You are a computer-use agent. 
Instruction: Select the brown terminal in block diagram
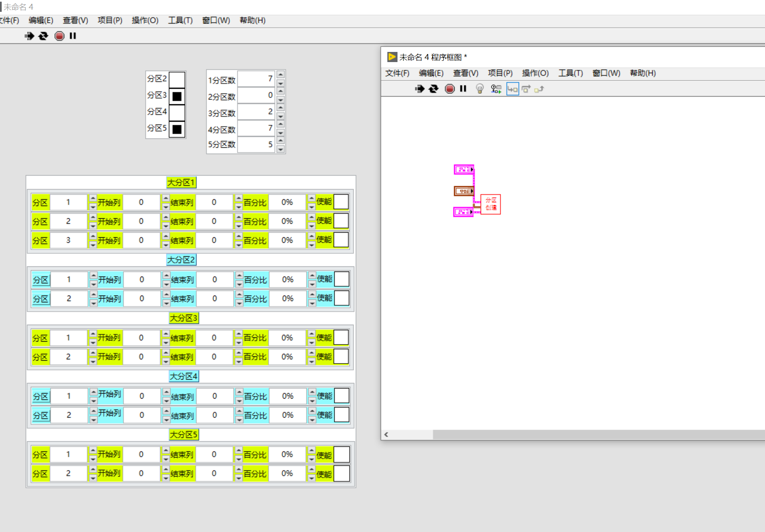(464, 191)
